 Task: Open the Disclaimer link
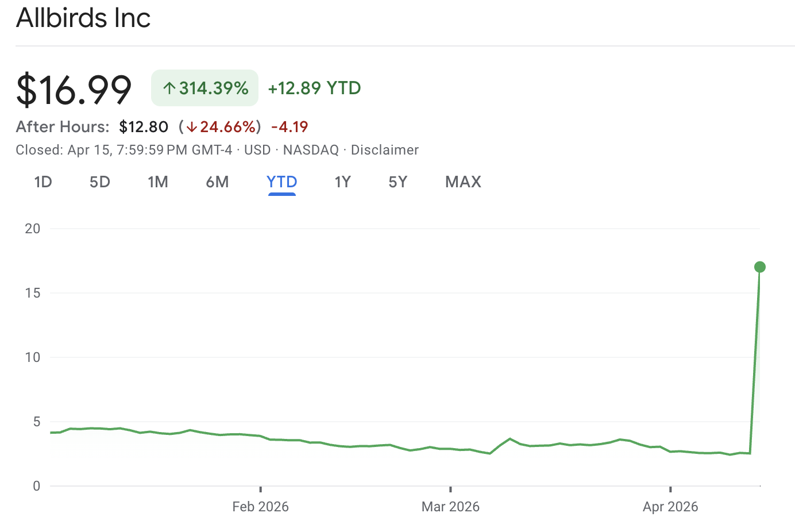click(385, 149)
